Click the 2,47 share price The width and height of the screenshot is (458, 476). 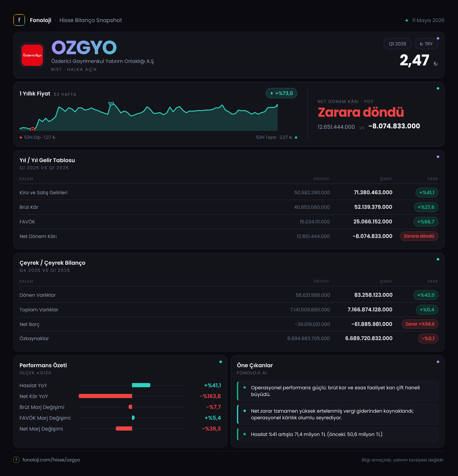click(x=414, y=60)
